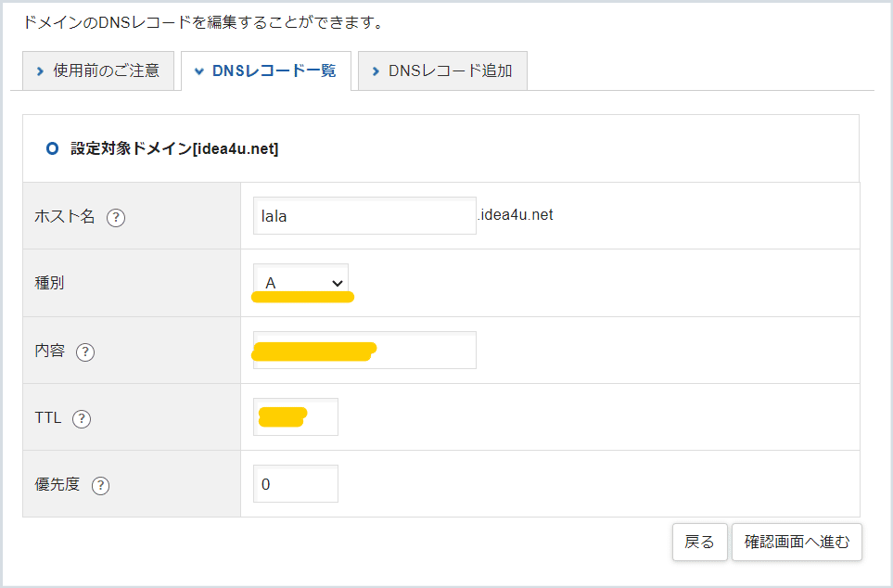Click the blue circle icon beside 設定対象ドメイン
The width and height of the screenshot is (893, 588).
click(x=51, y=147)
